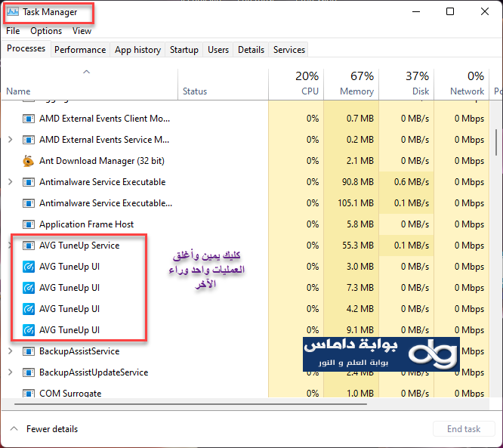Click AVG TuneUp Service process icon
503x448 pixels.
pos(29,246)
